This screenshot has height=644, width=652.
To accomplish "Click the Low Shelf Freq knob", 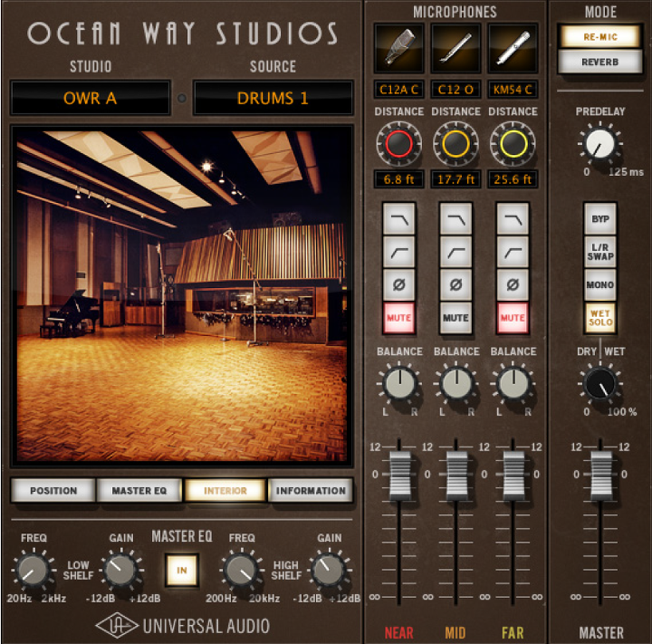I will [x=34, y=570].
